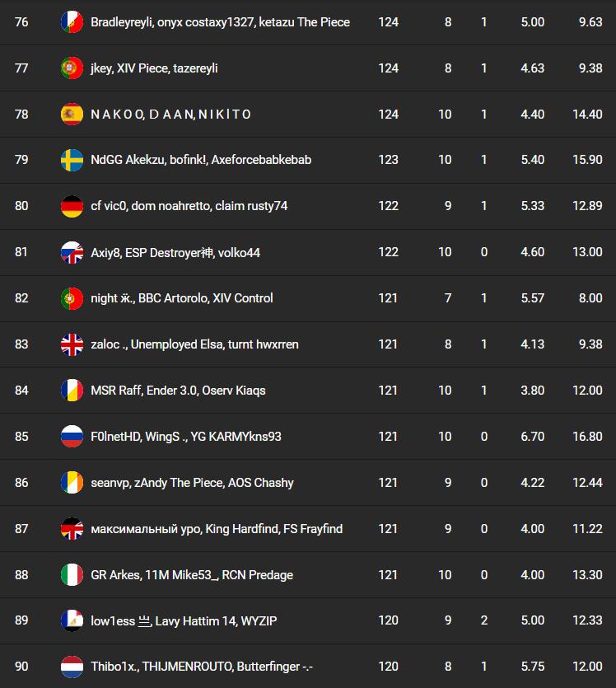Select team Axiy8, ESP Destroyer, volko44
The image size is (616, 688).
[175, 253]
